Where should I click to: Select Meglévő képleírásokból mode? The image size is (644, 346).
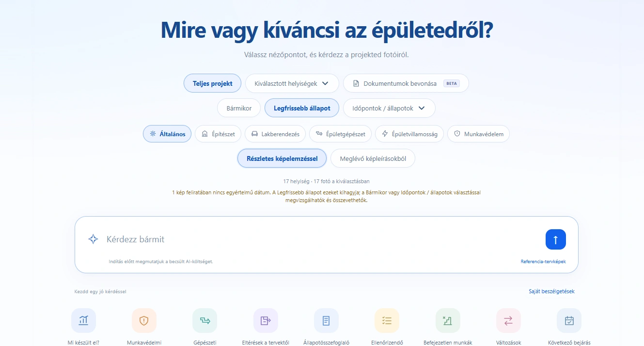coord(373,158)
